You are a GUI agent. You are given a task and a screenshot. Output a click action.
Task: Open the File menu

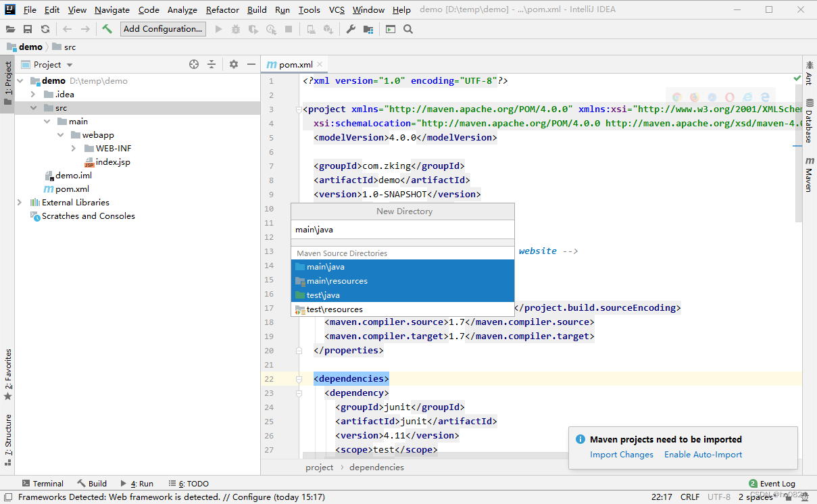point(30,10)
